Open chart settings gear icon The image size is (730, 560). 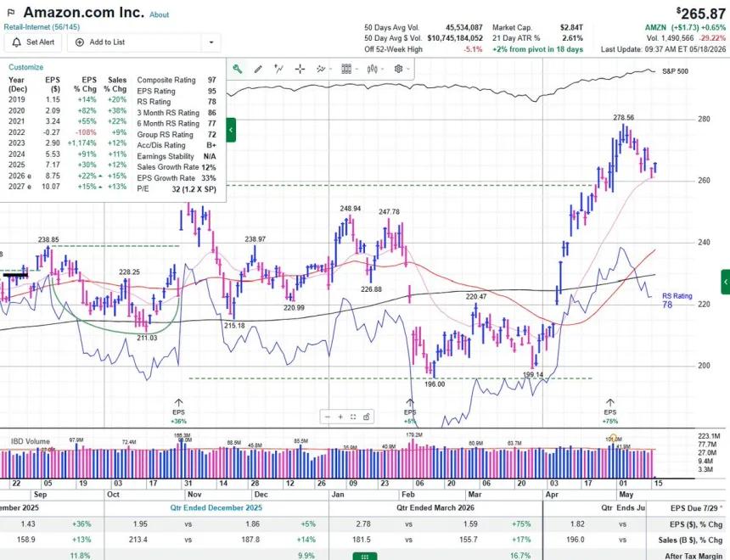coord(398,69)
